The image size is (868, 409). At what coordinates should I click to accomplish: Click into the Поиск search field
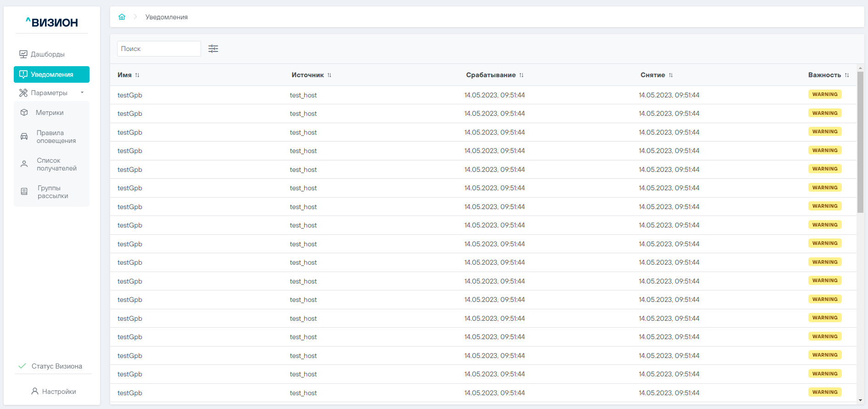tap(159, 49)
